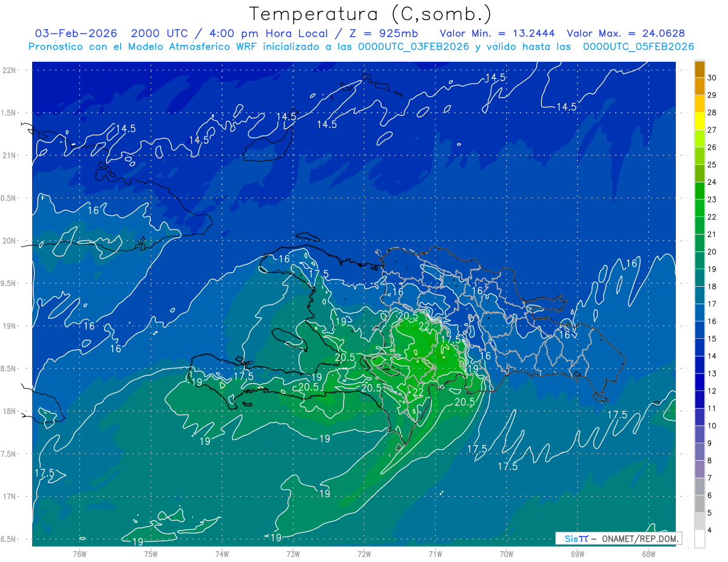Click the "20N" latitude axis label
The image size is (728, 562).
pyautogui.click(x=9, y=241)
